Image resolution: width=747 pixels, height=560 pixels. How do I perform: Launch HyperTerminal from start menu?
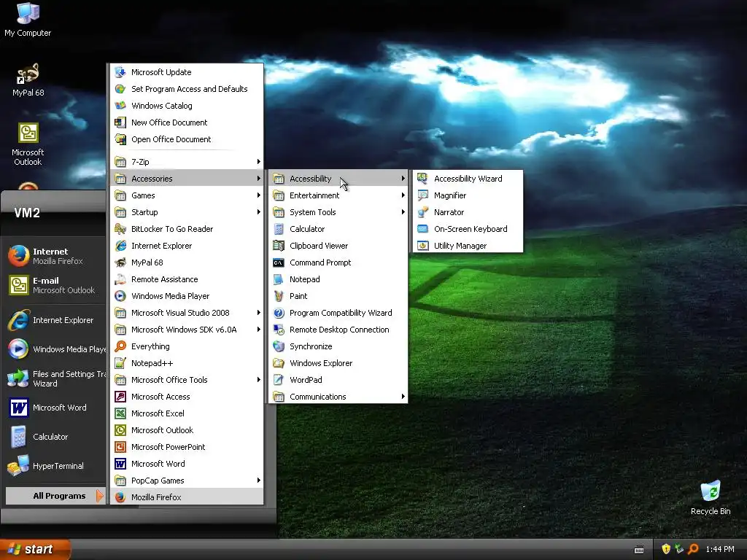tap(55, 466)
